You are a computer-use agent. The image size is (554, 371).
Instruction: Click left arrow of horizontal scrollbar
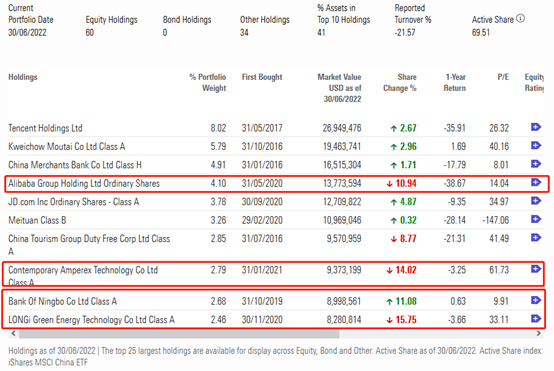point(13,333)
